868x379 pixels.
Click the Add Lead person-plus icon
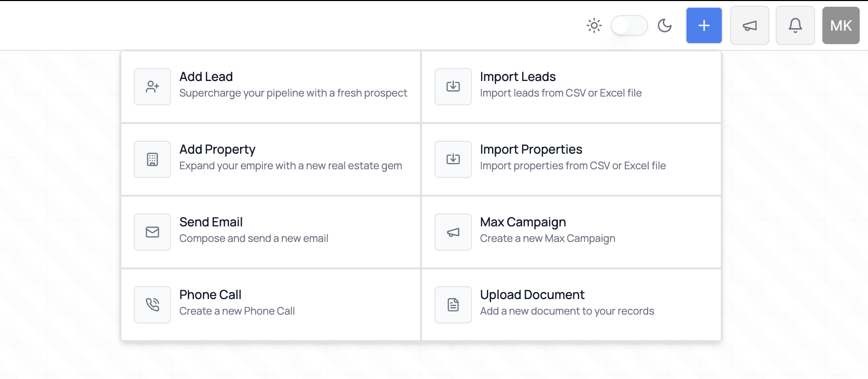point(152,87)
